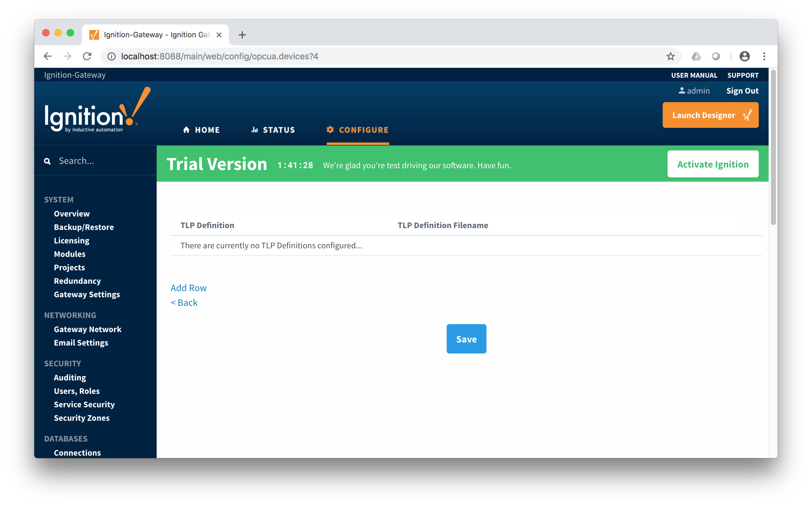The width and height of the screenshot is (812, 507).
Task: Click the Ignition-Gateway system name text
Action: 75,75
